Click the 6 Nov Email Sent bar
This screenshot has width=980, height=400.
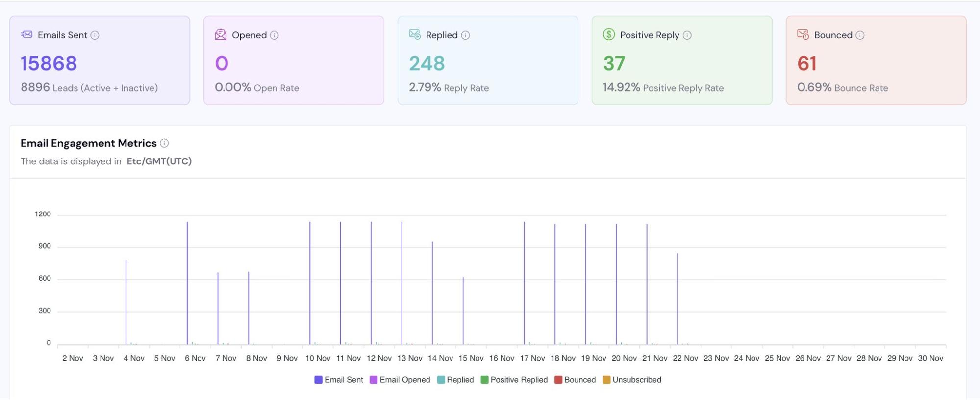click(187, 283)
